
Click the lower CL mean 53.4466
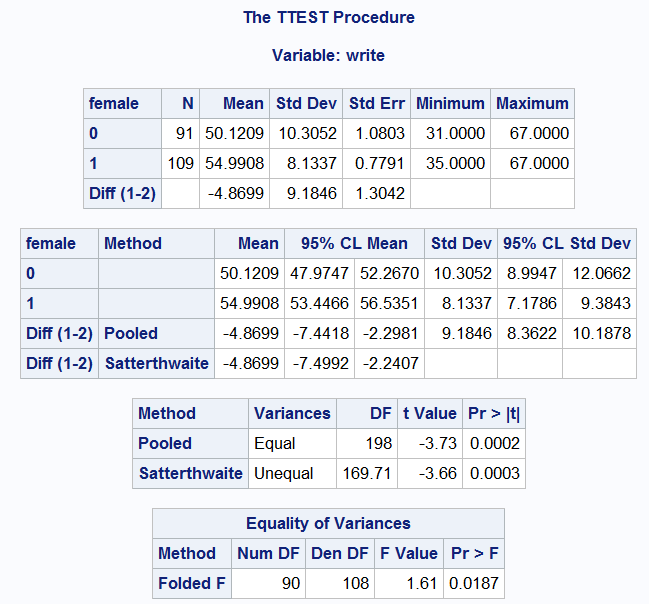coord(319,303)
